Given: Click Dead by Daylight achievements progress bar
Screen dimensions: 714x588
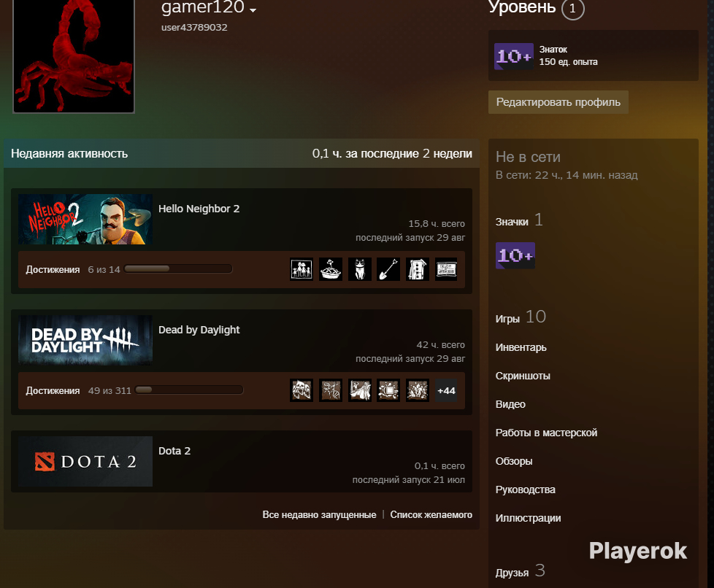Looking at the screenshot, I should 189,390.
